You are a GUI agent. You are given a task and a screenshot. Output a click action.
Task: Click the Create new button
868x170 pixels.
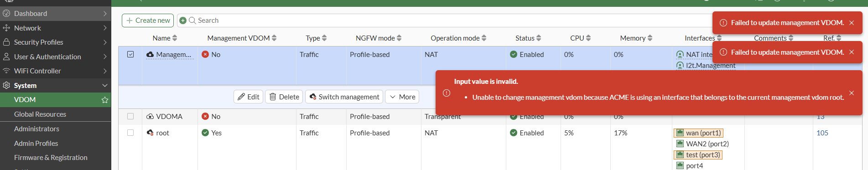point(148,20)
